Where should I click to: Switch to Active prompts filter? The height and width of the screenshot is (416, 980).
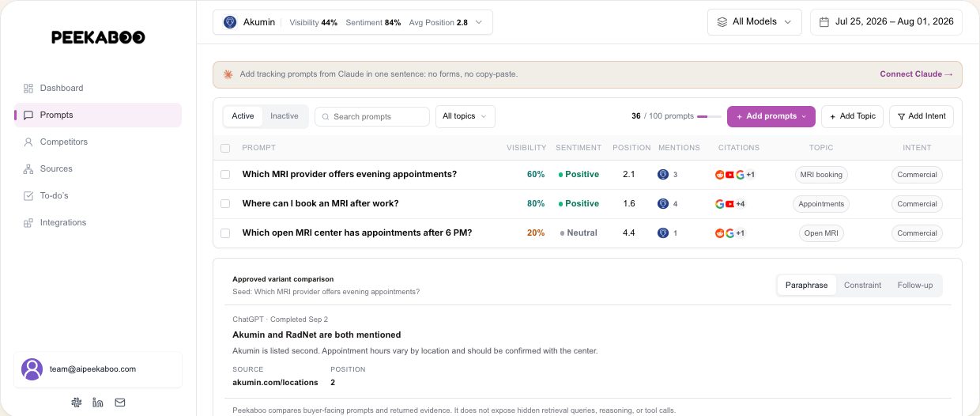coord(243,116)
